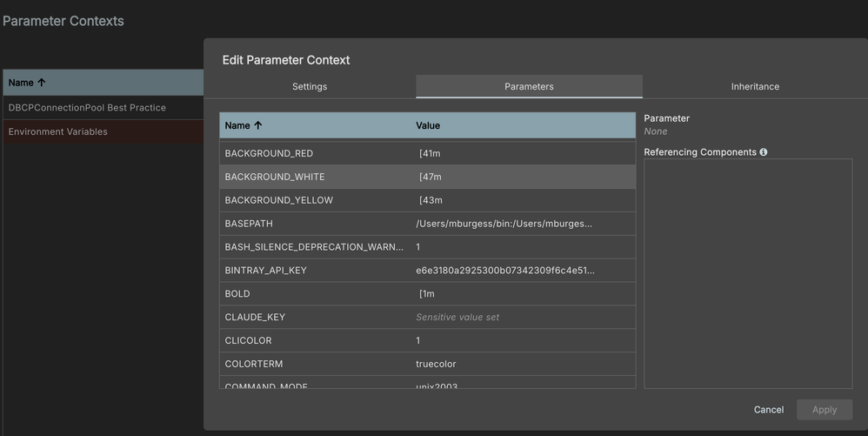Screen dimensions: 868x436
Task: Select the BACKGROUND_RED parameter row
Action: point(269,153)
